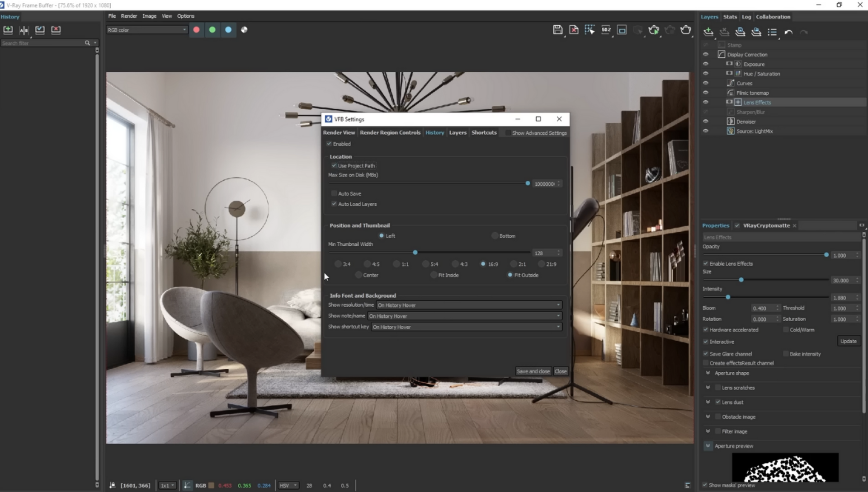Viewport: 868px width, 492px height.
Task: Close the VRayCryptomatte properties tab
Action: 794,225
